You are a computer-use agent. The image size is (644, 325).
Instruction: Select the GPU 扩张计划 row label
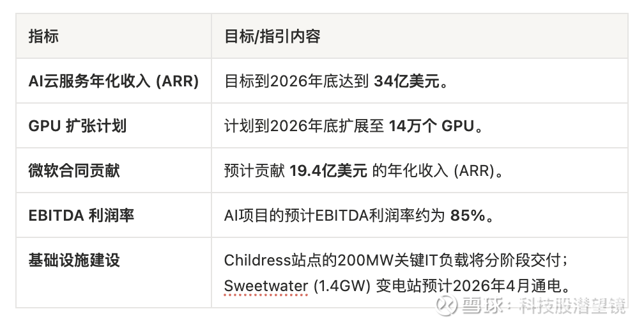[77, 126]
